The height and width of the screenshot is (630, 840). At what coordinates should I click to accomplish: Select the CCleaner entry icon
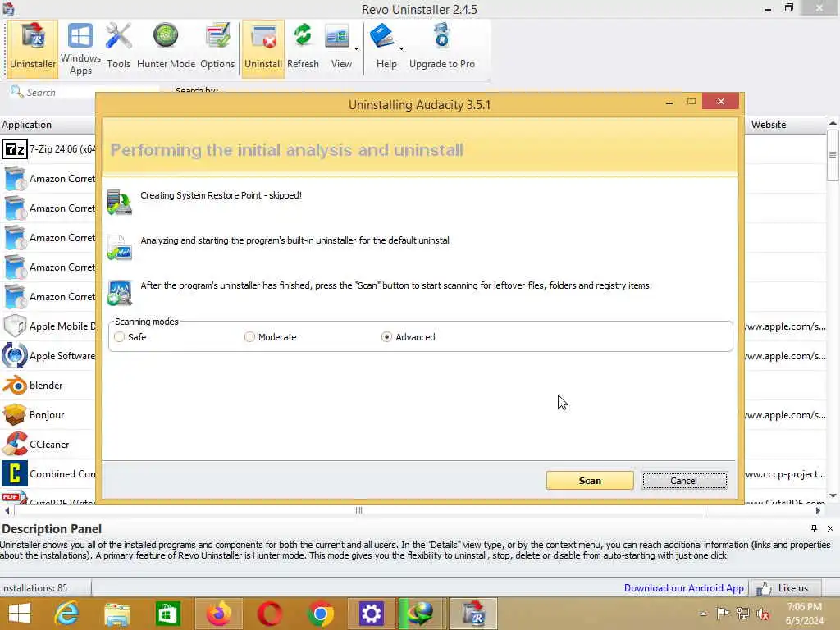15,444
